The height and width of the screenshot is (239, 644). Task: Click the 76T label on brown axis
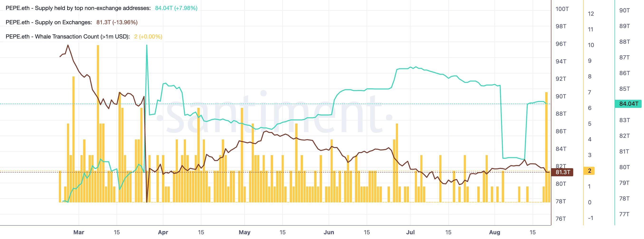click(x=560, y=219)
